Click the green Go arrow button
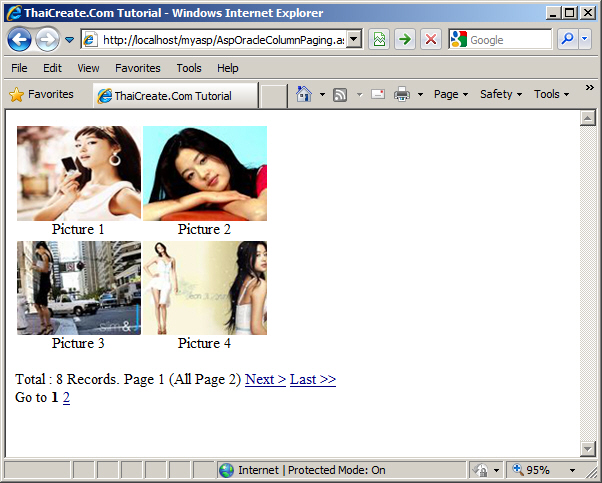The height and width of the screenshot is (483, 602). click(405, 40)
